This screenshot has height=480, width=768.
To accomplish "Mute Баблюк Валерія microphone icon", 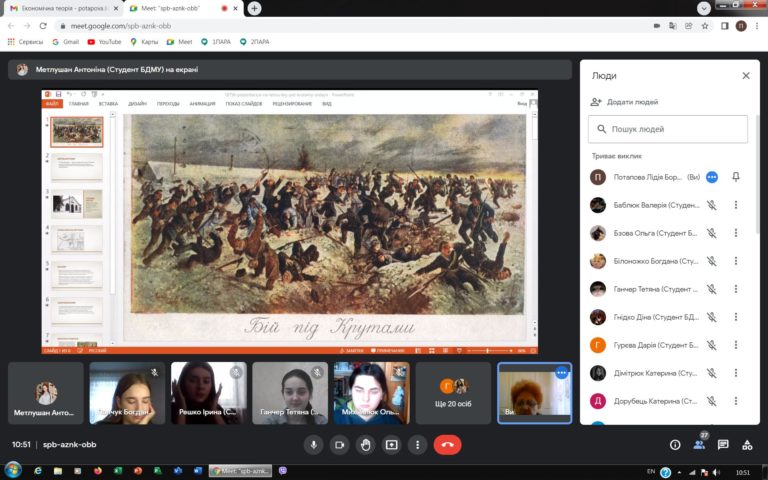I will tap(712, 205).
